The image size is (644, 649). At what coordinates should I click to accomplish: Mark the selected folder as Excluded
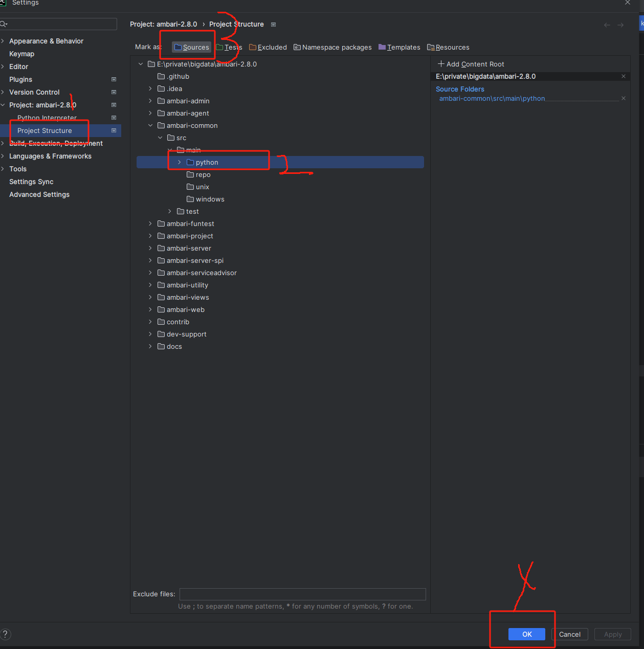coord(268,47)
